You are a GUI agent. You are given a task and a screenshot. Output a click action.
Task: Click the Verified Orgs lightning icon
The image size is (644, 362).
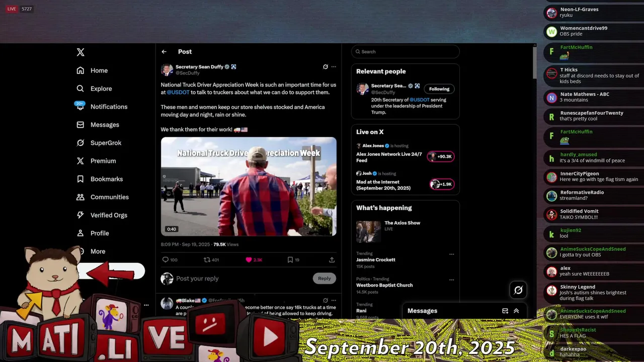80,215
